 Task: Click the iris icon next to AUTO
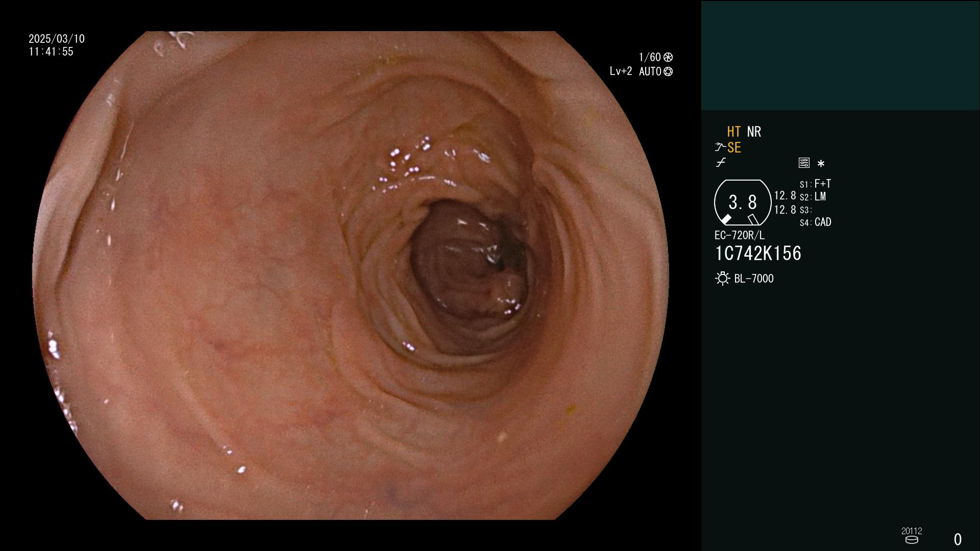[668, 71]
